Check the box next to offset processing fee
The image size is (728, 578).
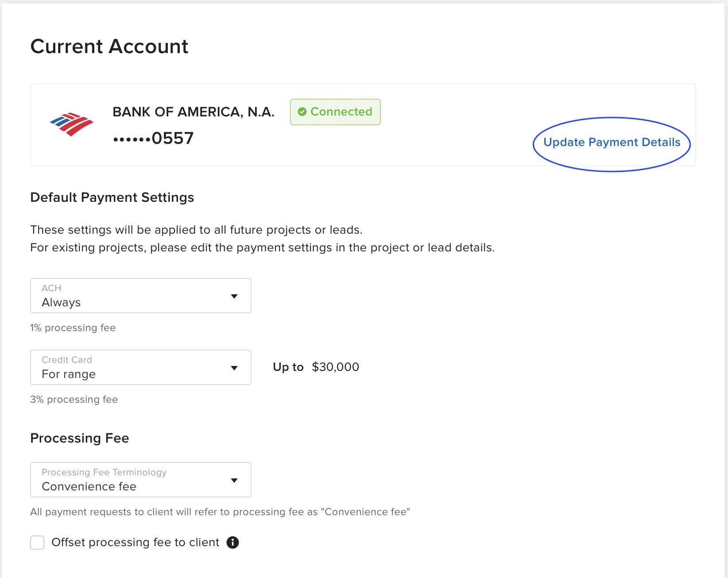click(x=37, y=542)
